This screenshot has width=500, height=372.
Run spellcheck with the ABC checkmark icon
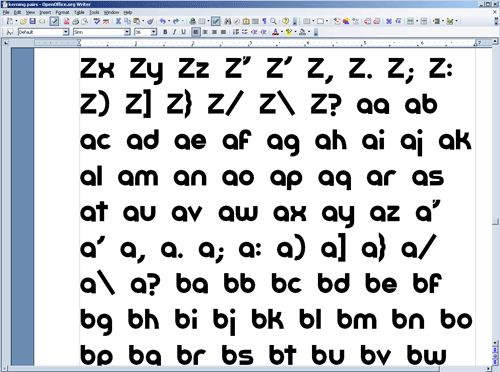97,21
